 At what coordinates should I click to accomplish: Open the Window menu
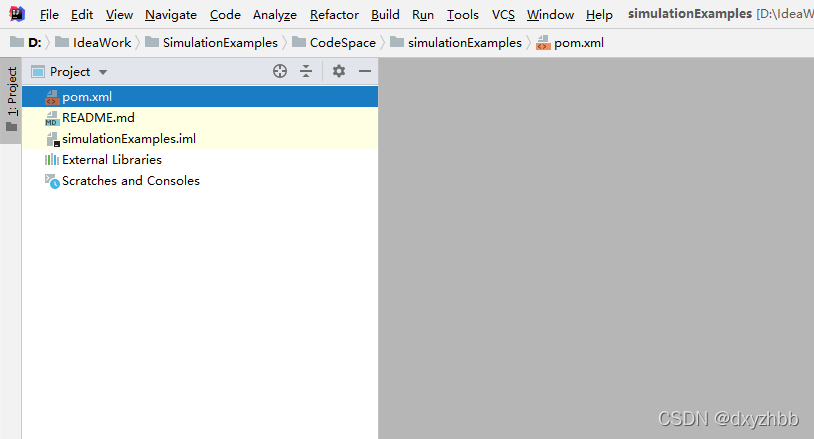click(x=550, y=15)
